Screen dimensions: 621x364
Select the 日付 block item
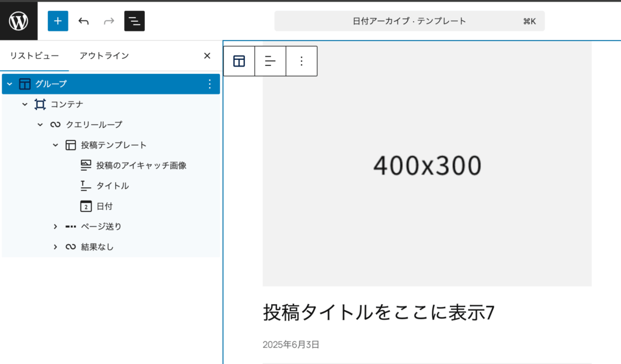pyautogui.click(x=104, y=207)
